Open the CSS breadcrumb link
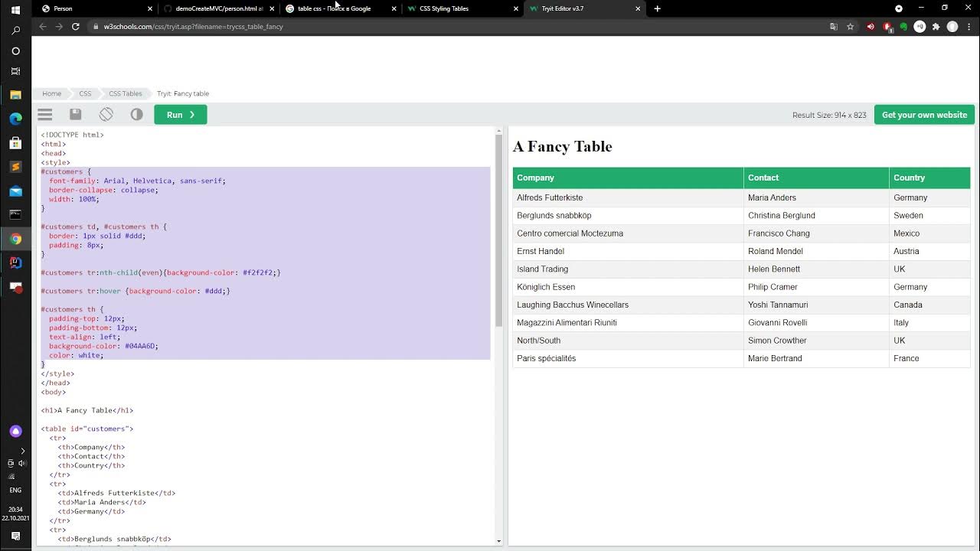This screenshot has height=551, width=980. tap(85, 93)
